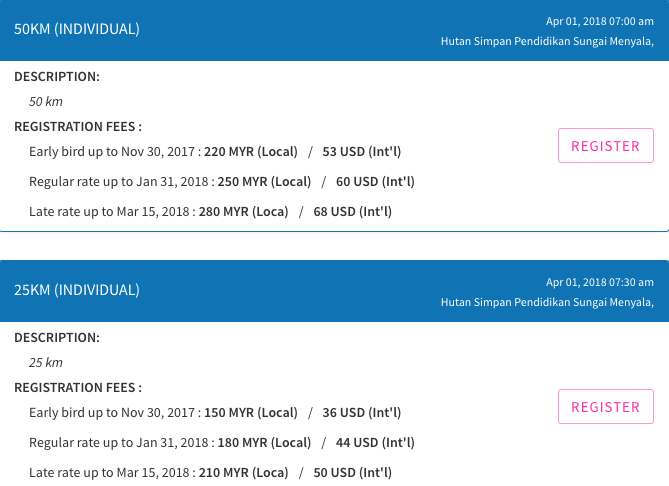669x486 pixels.
Task: Click 25KM venue Hutan Simpan Pendidikan text
Action: tap(547, 303)
